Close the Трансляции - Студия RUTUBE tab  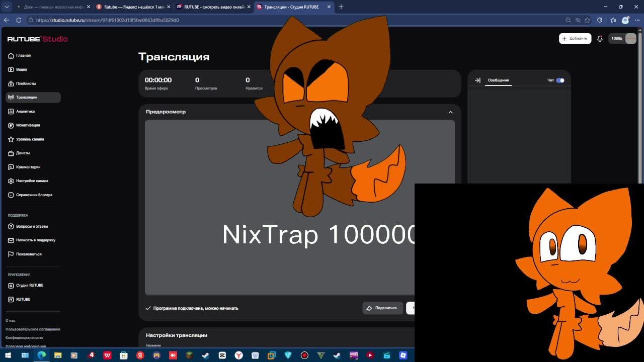pyautogui.click(x=329, y=7)
